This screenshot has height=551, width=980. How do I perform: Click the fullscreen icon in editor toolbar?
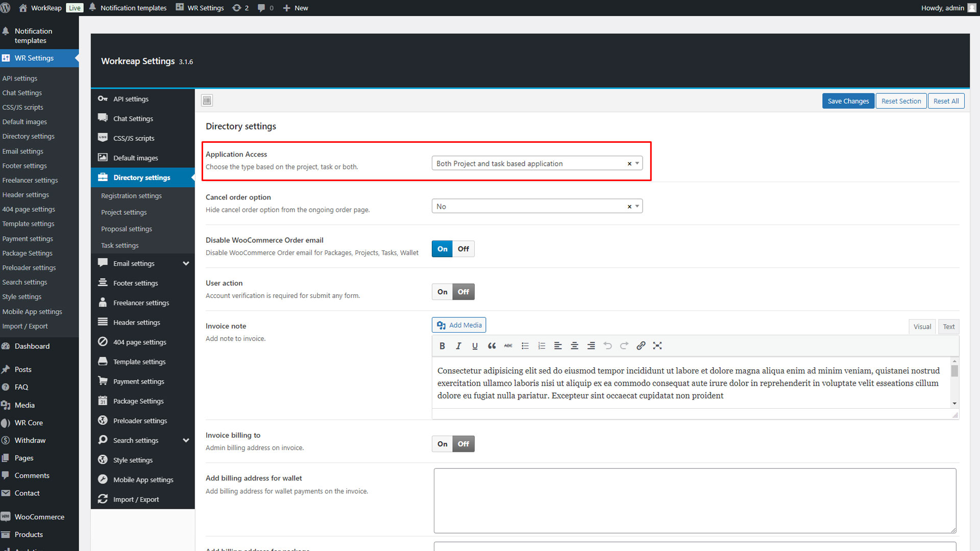[657, 346]
